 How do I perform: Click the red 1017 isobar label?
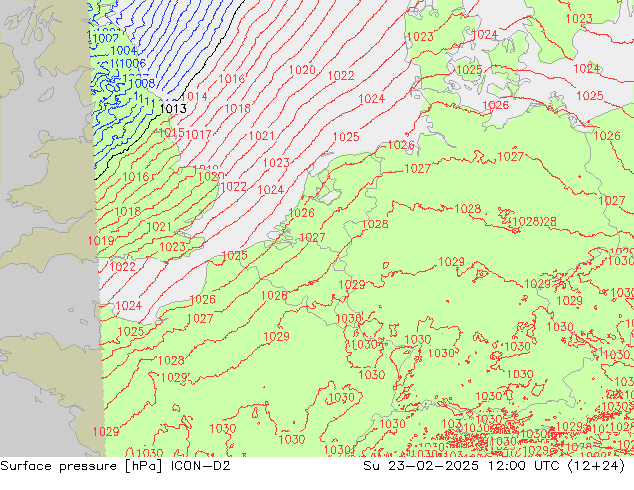click(199, 135)
